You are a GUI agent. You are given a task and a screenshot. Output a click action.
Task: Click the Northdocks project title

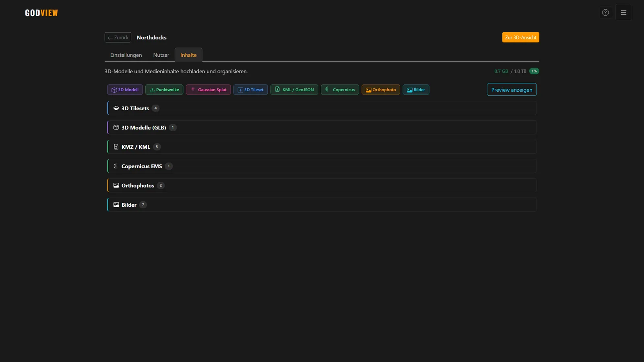(151, 37)
